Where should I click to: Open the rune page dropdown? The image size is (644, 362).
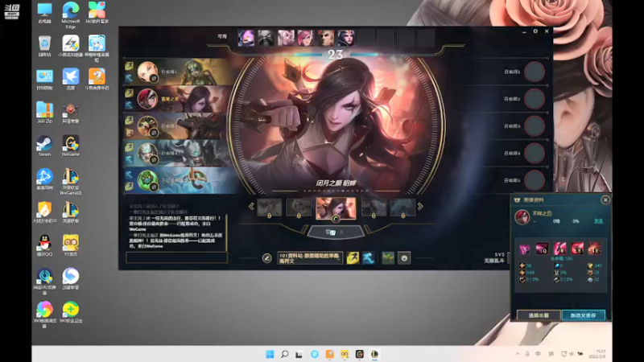310,258
